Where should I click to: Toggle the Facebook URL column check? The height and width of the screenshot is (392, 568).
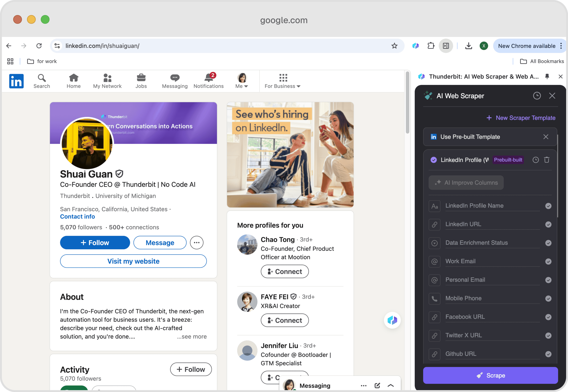548,317
